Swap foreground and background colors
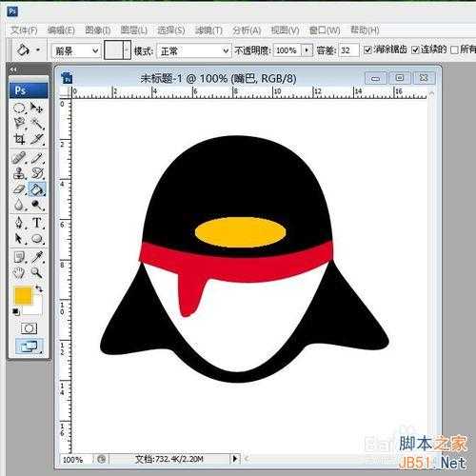 [x=39, y=288]
